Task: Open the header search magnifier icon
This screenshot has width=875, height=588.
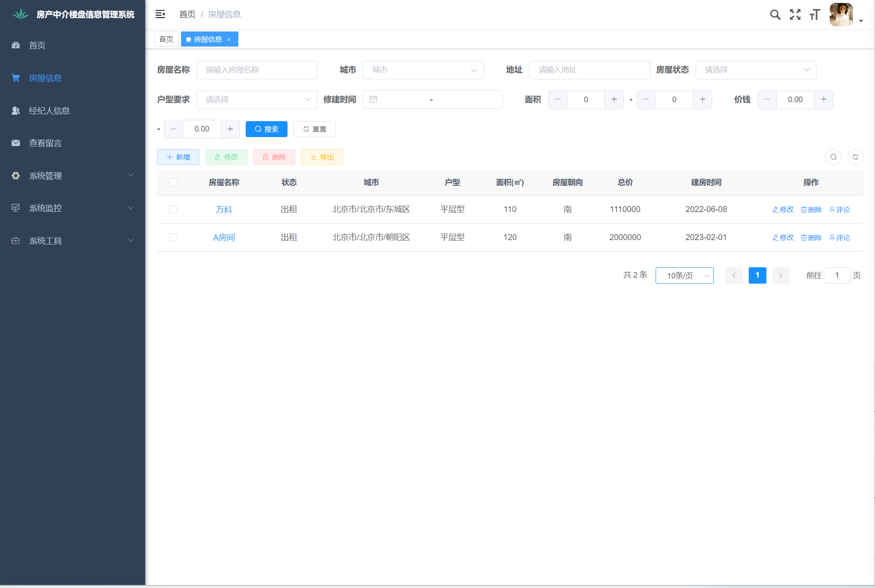Action: [x=775, y=15]
